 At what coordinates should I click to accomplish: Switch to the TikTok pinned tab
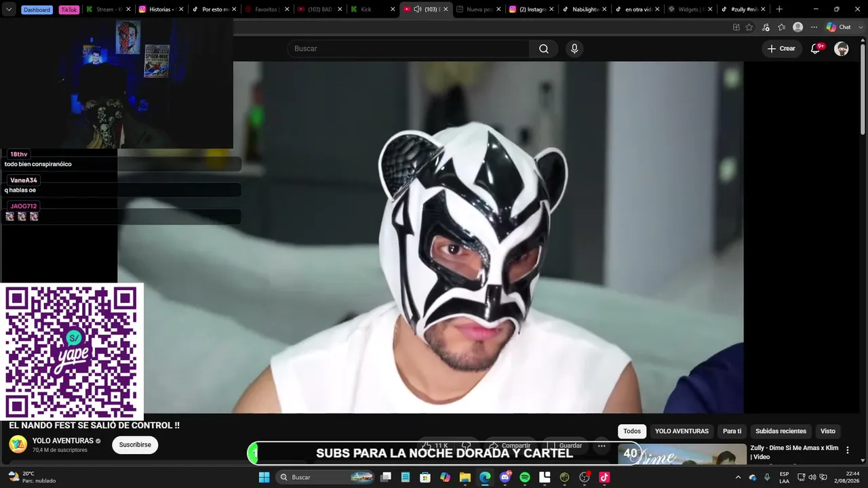68,9
